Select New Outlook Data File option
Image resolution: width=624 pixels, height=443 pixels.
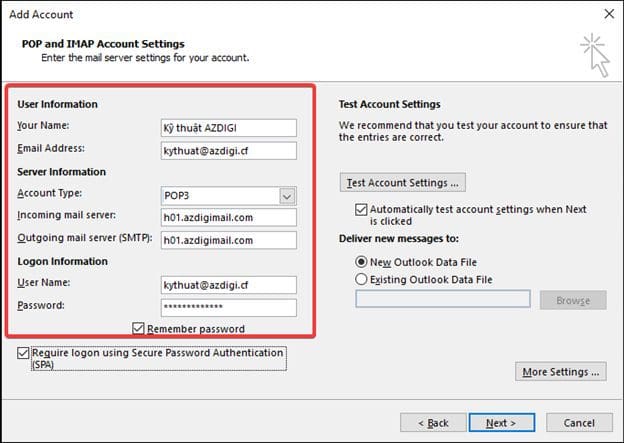[362, 260]
